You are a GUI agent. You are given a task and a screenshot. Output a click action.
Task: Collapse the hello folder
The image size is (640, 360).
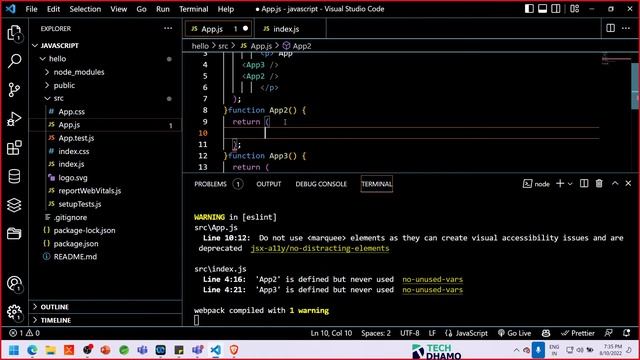105,59
